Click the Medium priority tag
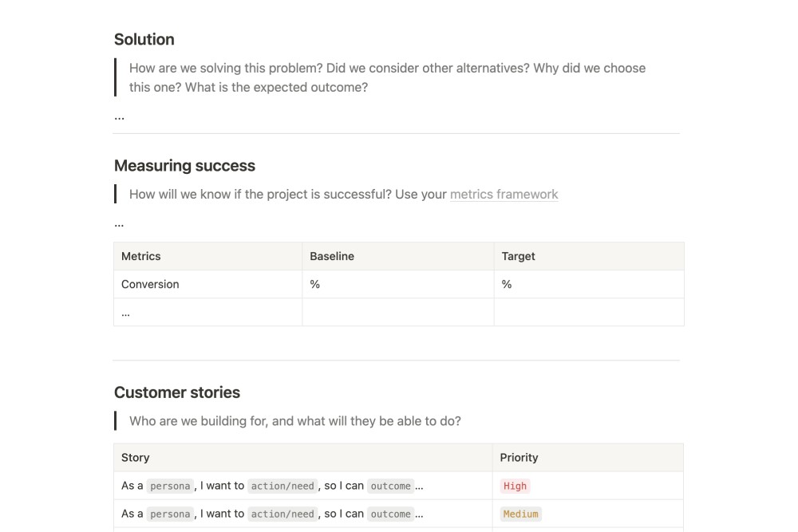Image resolution: width=798 pixels, height=532 pixels. coord(520,514)
